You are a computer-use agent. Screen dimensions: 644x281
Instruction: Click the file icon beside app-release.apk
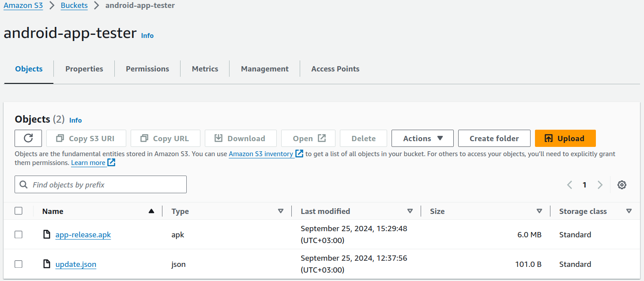(x=47, y=234)
